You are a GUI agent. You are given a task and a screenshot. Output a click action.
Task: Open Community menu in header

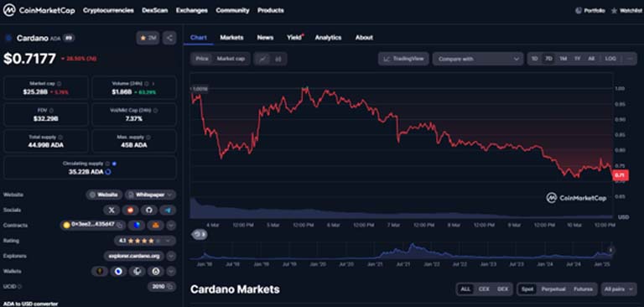(232, 11)
